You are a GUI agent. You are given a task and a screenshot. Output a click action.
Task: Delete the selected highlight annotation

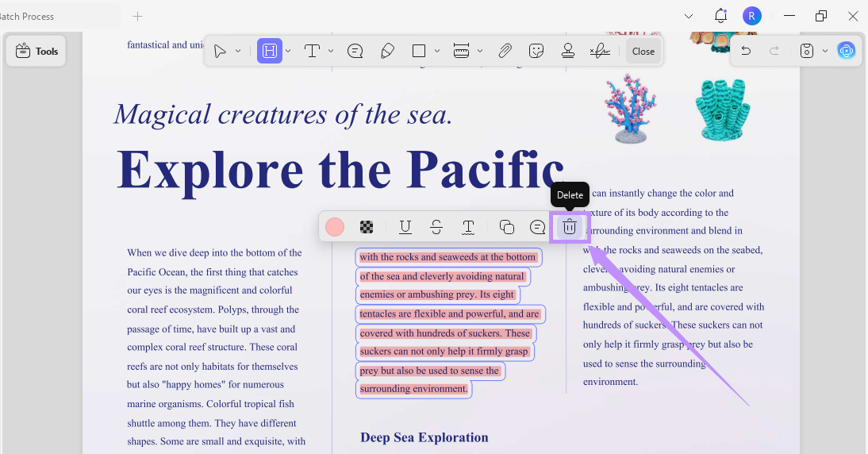[570, 227]
